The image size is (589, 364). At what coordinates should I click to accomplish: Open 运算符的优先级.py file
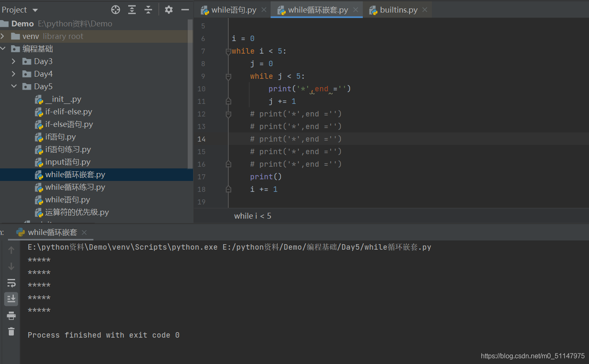(72, 212)
